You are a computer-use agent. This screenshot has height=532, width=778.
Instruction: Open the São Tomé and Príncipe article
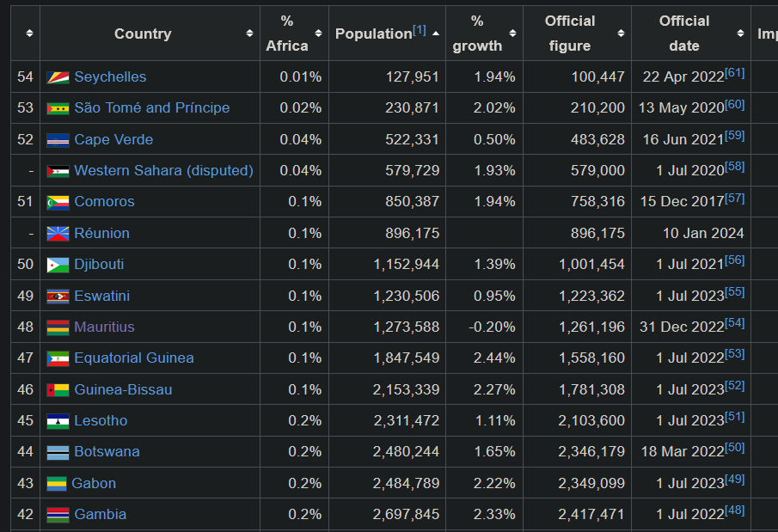[151, 108]
